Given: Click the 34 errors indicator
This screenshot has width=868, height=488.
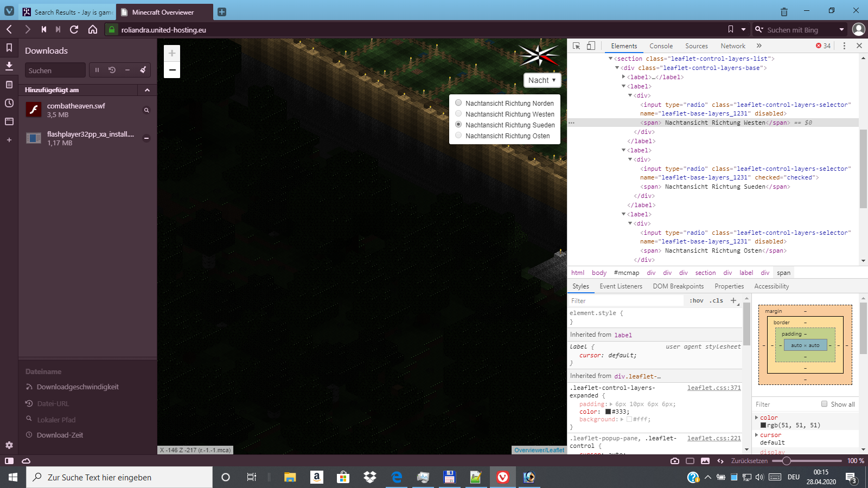Looking at the screenshot, I should (823, 46).
